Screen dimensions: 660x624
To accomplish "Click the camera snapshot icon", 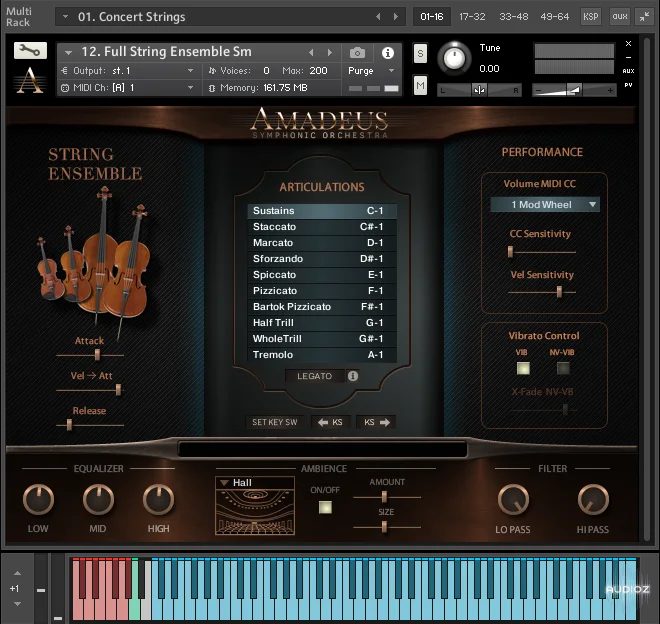I will [357, 53].
